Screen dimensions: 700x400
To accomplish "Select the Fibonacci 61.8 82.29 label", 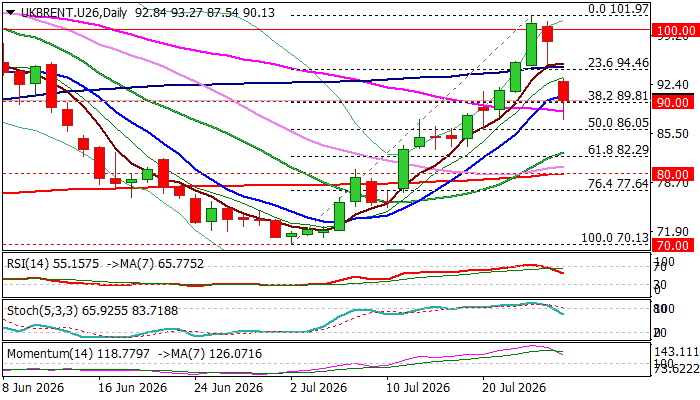I will click(618, 150).
